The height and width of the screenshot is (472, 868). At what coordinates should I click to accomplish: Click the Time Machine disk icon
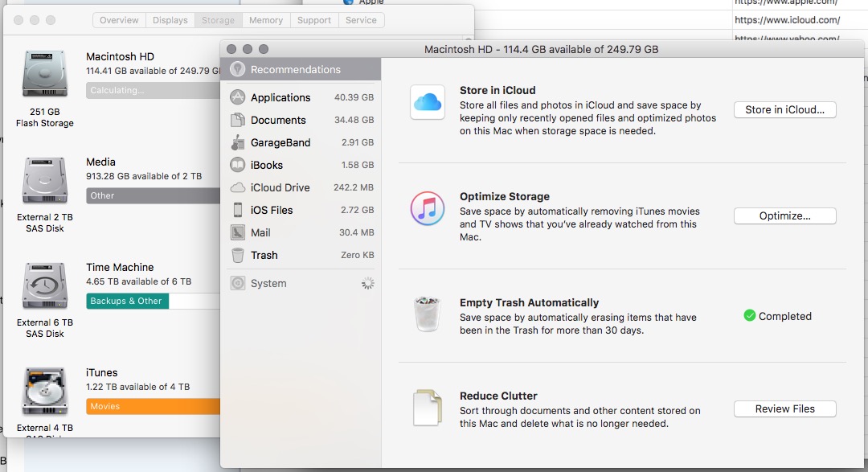click(x=45, y=286)
